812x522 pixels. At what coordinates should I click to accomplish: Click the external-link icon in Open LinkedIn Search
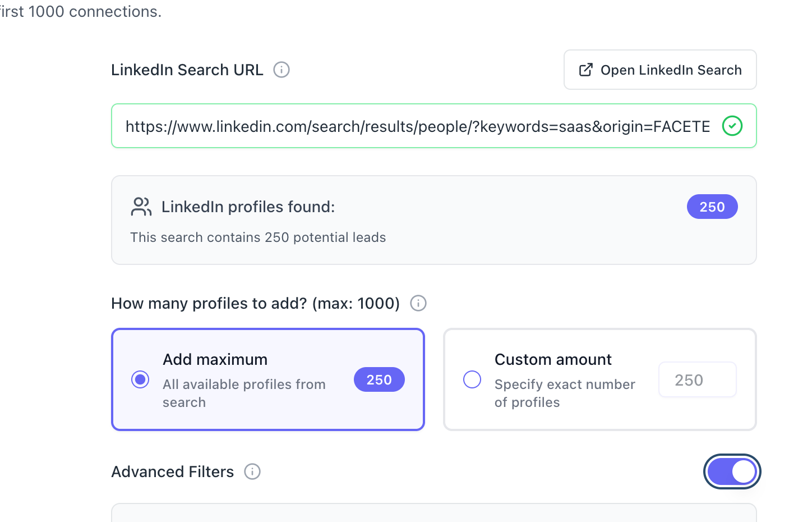coord(585,70)
